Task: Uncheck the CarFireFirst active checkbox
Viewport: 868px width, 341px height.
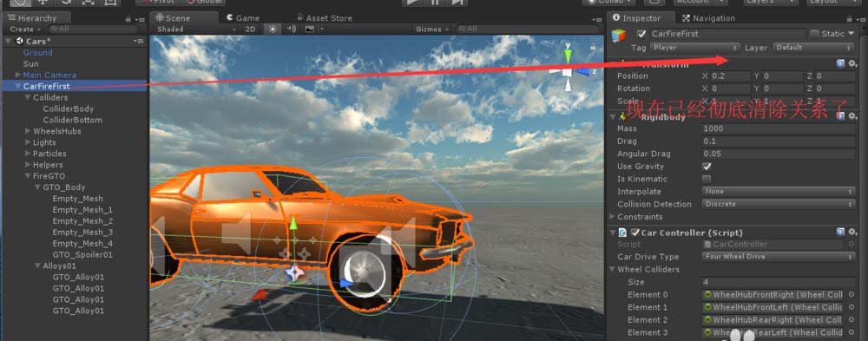Action: coord(641,34)
